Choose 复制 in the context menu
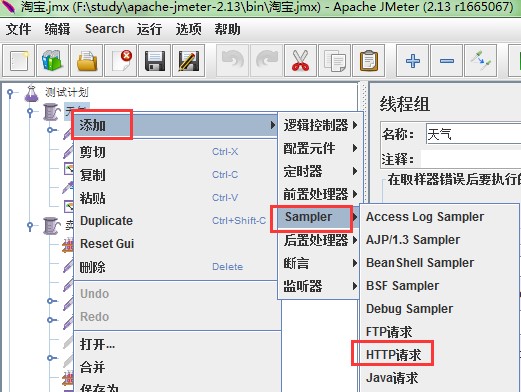This screenshot has height=392, width=521. [176, 175]
